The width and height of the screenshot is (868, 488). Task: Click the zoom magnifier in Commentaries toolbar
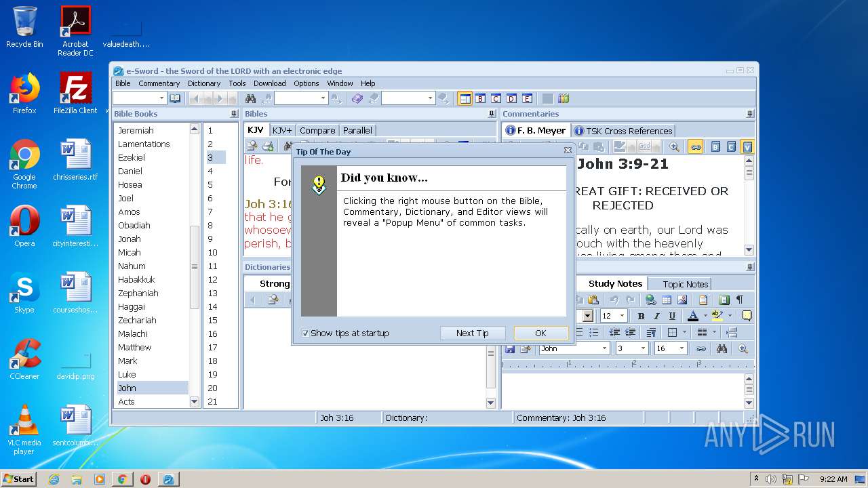click(x=674, y=146)
